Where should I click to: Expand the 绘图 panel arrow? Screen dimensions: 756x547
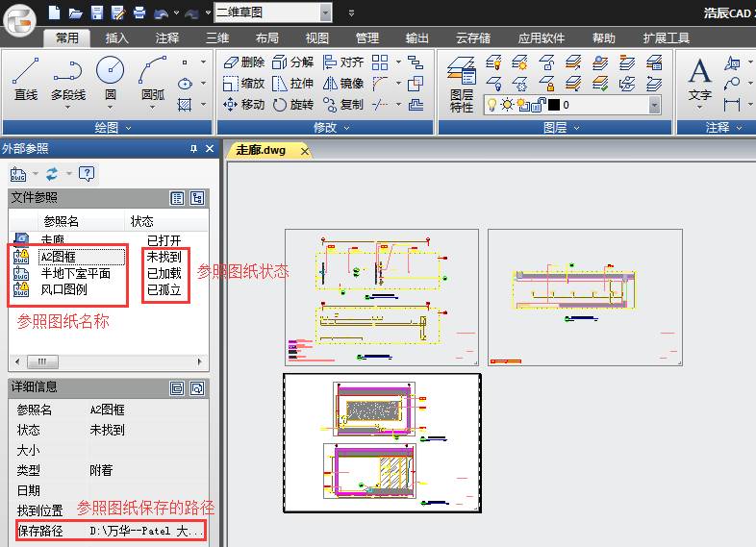click(x=127, y=127)
